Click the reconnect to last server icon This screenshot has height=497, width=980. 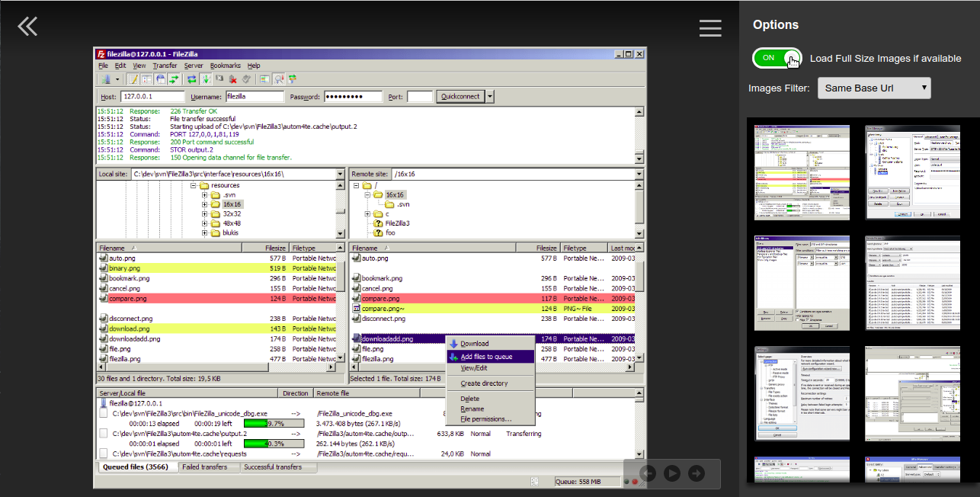247,79
